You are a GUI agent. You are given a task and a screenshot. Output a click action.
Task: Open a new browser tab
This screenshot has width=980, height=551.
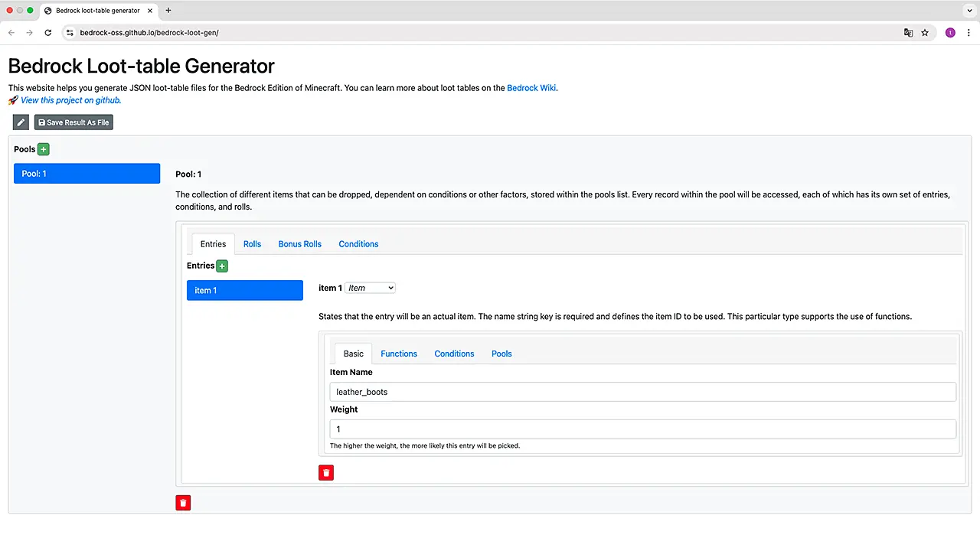tap(168, 11)
